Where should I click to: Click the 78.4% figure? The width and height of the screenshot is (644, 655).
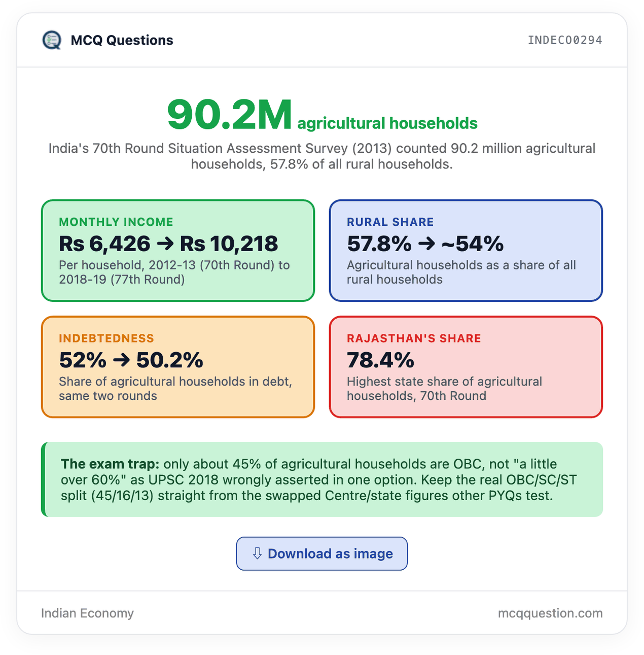pyautogui.click(x=380, y=360)
